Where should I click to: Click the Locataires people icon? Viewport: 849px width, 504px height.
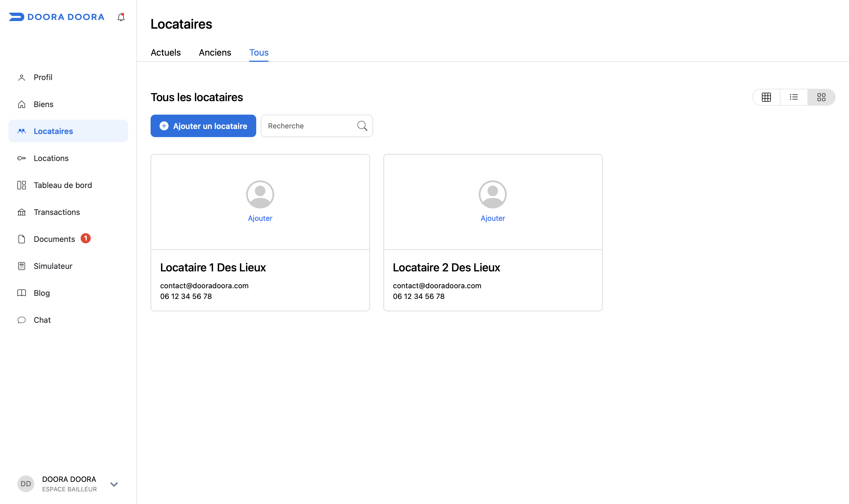pos(21,131)
